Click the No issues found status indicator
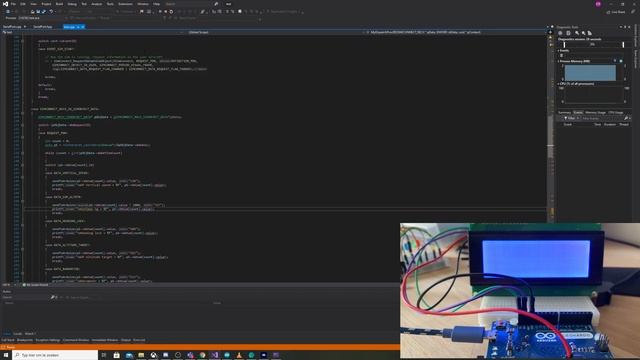Image resolution: width=640 pixels, height=360 pixels. [36, 284]
